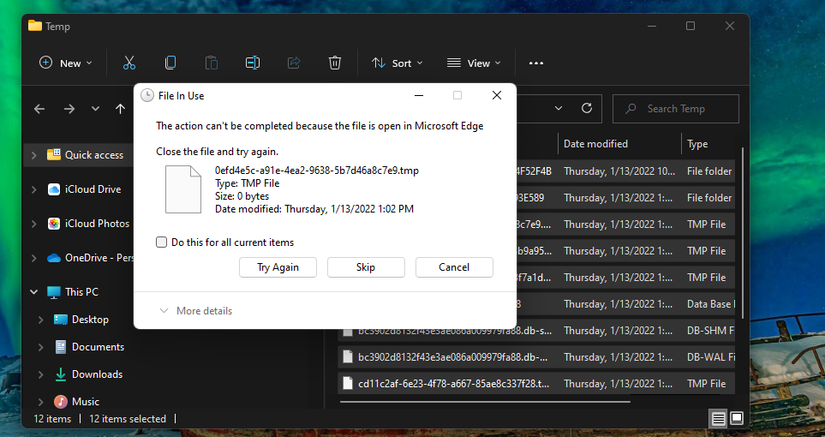Expand the This PC tree node
The image size is (825, 437).
[x=35, y=292]
